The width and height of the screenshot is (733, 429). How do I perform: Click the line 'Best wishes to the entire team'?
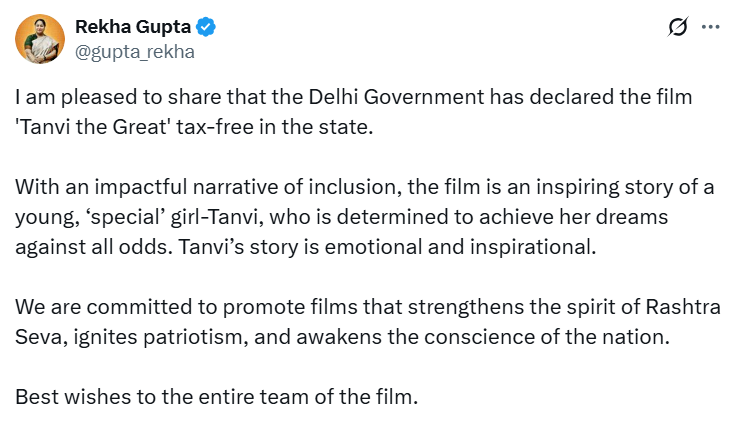tap(215, 396)
